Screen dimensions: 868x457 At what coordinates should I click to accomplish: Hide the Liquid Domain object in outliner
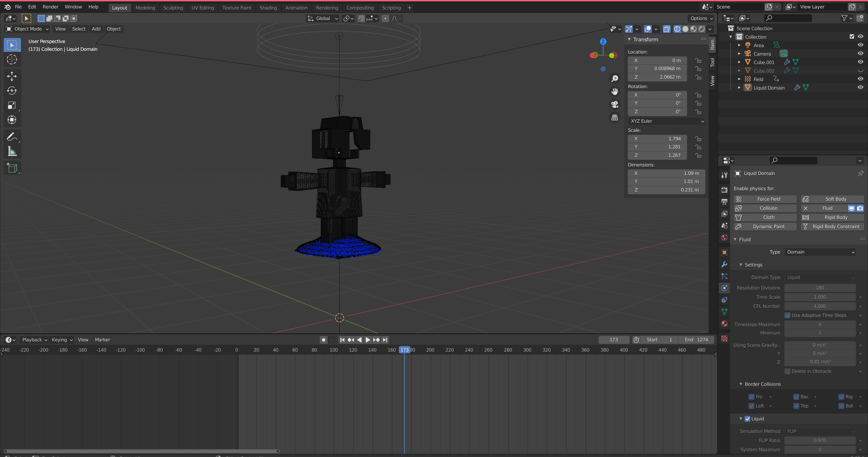pyautogui.click(x=860, y=87)
